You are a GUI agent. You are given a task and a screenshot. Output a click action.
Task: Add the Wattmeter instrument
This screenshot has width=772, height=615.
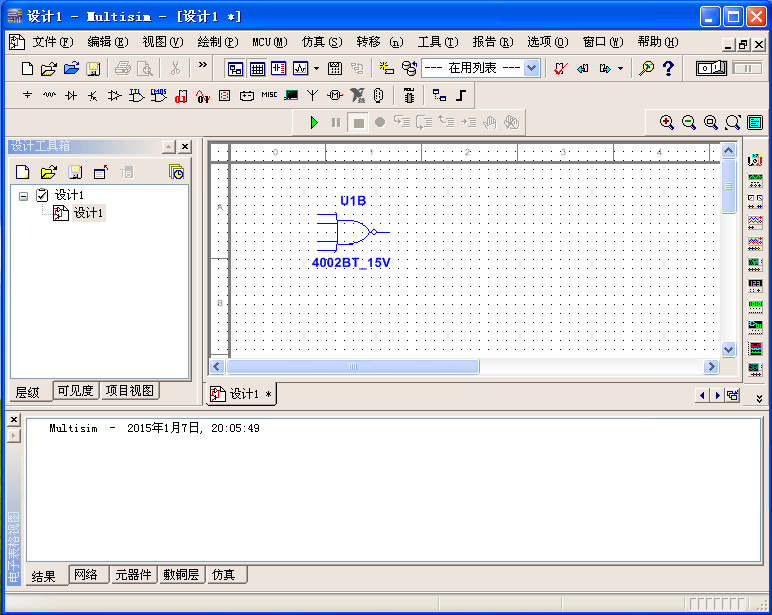coord(755,201)
